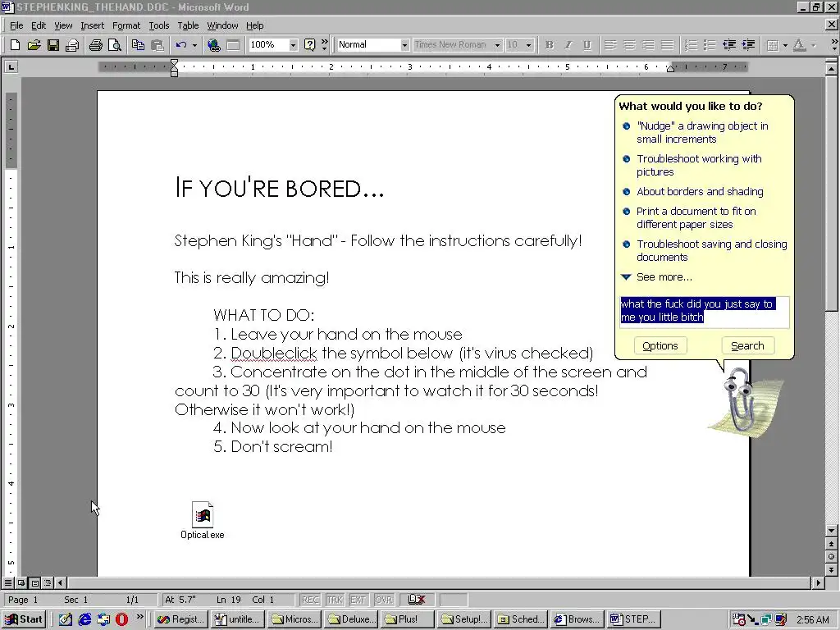Image resolution: width=840 pixels, height=630 pixels.
Task: Open the Format menu
Action: (x=126, y=25)
